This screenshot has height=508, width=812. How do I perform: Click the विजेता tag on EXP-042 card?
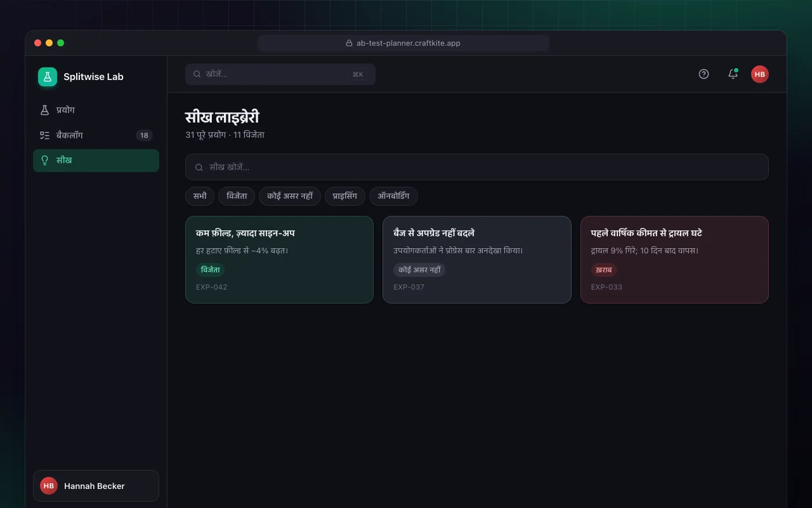pos(211,270)
